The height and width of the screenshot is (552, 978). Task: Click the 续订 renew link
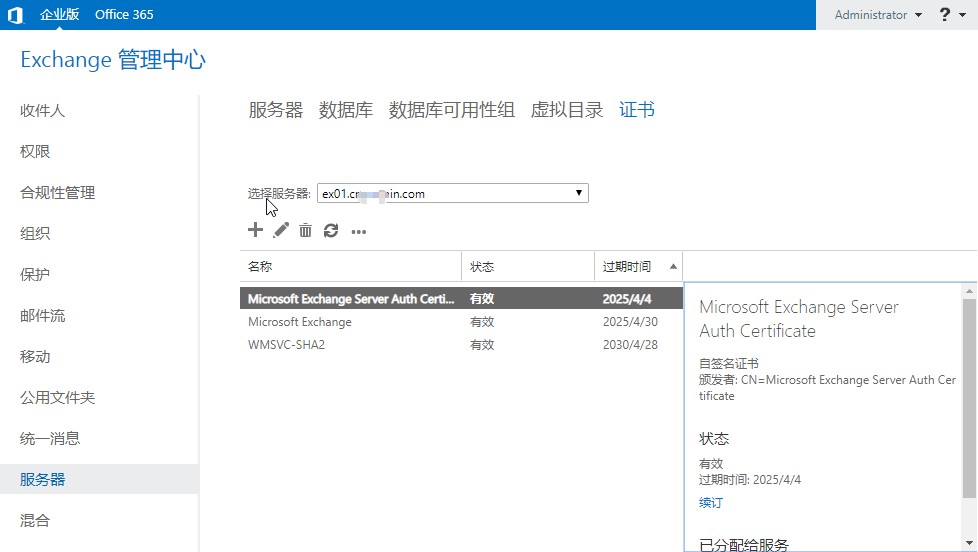(x=710, y=503)
